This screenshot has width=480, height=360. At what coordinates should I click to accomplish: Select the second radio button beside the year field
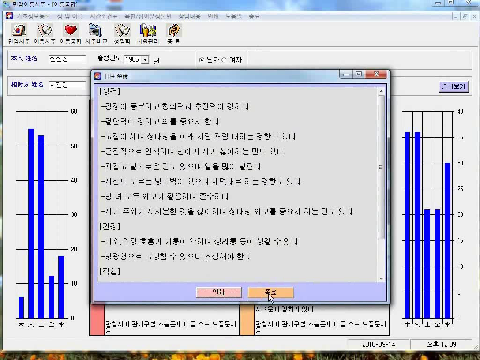pyautogui.click(x=223, y=60)
